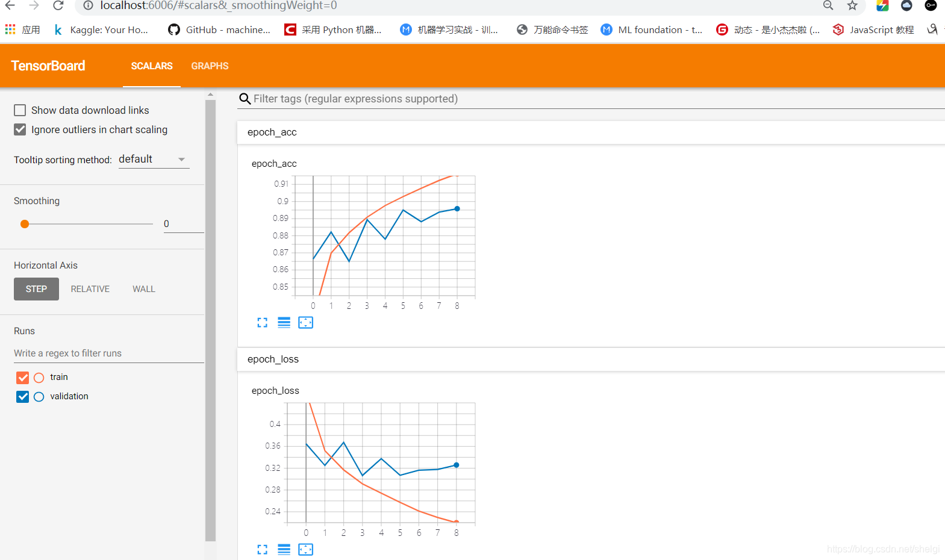Image resolution: width=945 pixels, height=560 pixels.
Task: Click the Smoothing slider track
Action: pos(89,224)
